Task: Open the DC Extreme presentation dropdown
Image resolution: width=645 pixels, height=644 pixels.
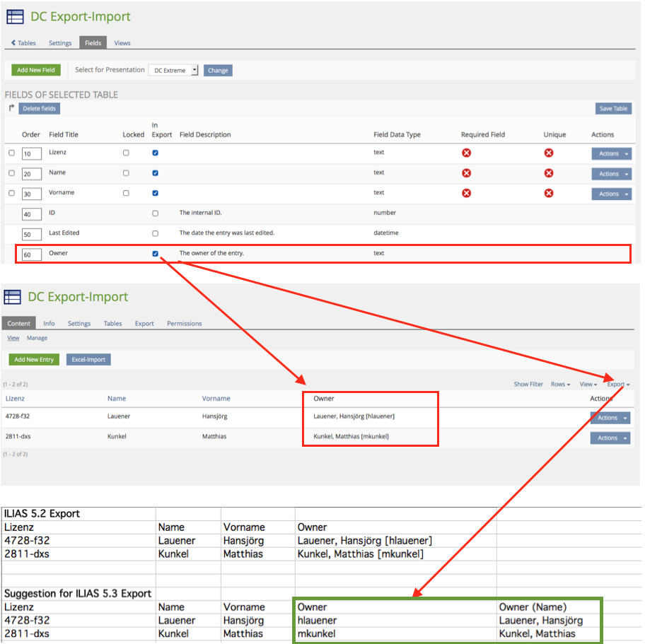Action: click(173, 71)
